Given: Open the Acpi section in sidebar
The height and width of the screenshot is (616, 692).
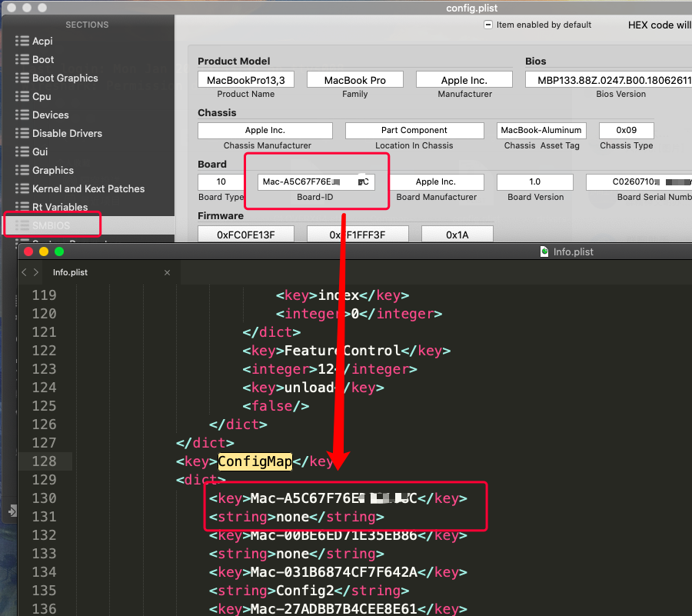Looking at the screenshot, I should (42, 41).
